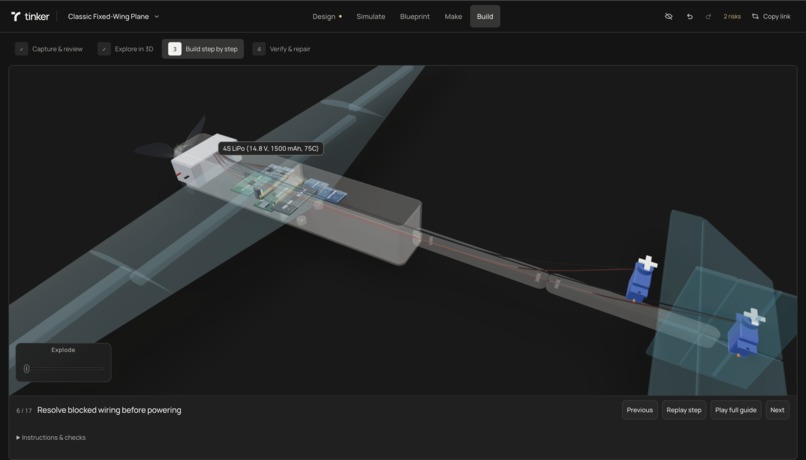
Task: Switch to the Design tab
Action: tap(327, 16)
